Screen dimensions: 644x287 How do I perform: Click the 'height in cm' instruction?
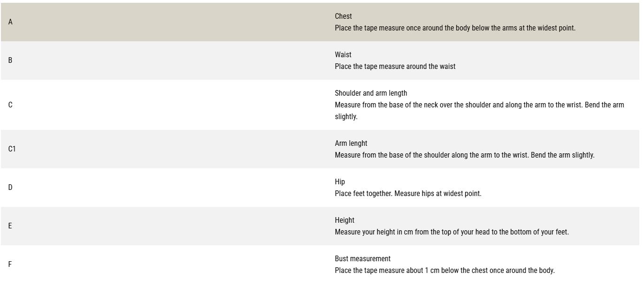(x=452, y=232)
